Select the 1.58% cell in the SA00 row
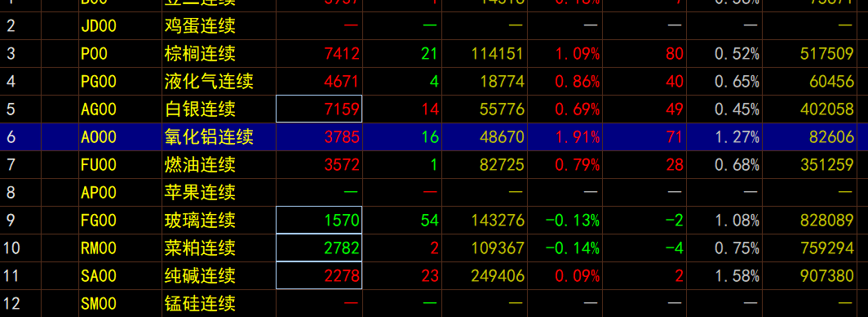 [x=737, y=275]
